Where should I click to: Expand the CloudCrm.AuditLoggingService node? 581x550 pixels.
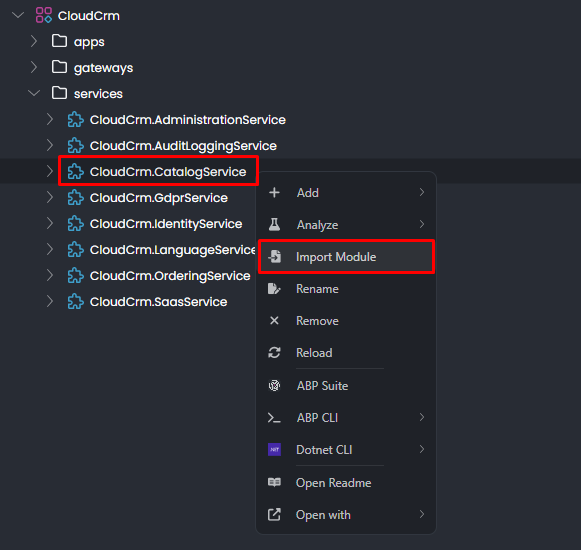(x=50, y=145)
